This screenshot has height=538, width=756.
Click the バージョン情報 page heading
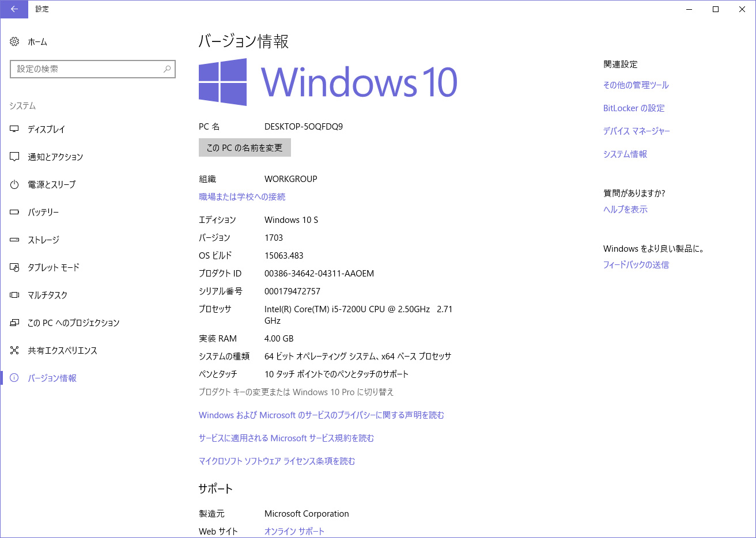click(x=243, y=41)
